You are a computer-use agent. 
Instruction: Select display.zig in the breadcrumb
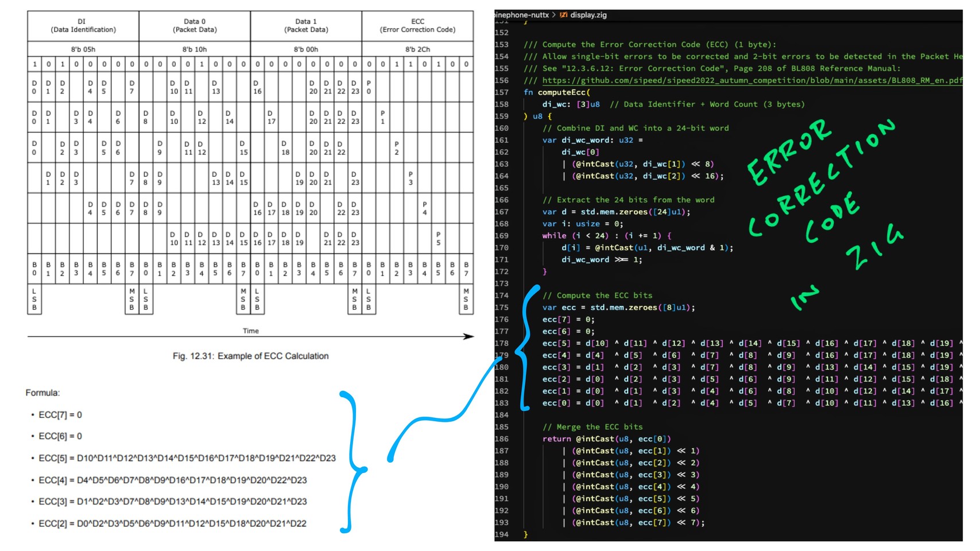click(588, 15)
